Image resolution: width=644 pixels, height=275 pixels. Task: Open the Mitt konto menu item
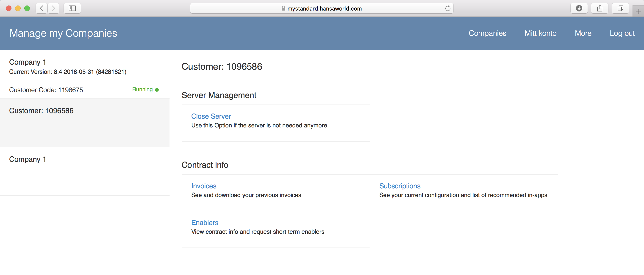pyautogui.click(x=540, y=33)
